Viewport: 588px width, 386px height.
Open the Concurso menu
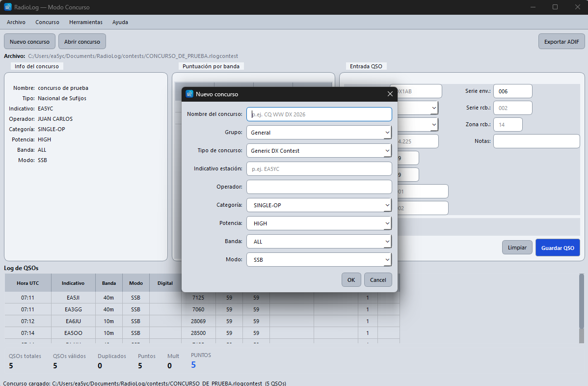point(47,22)
